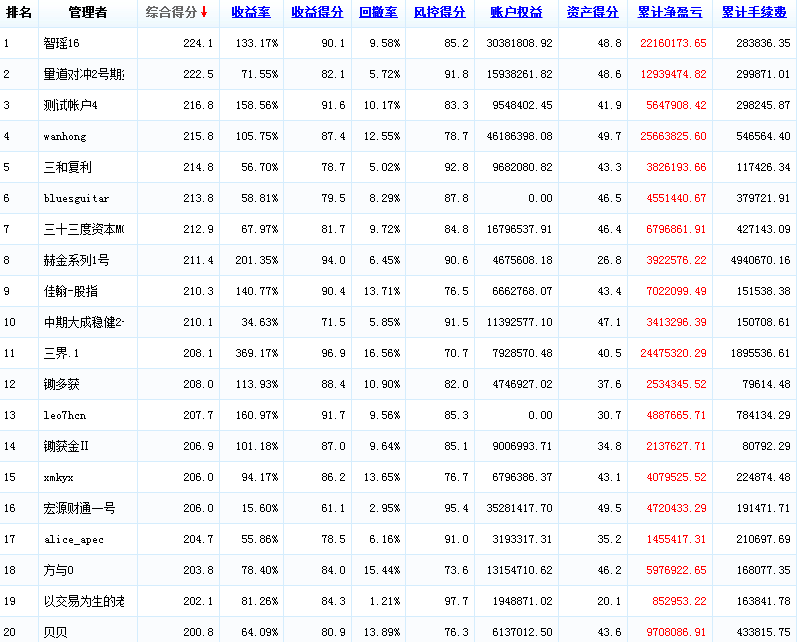Screen dimensions: 797x642
Task: Click the 管理者 column header
Action: [x=88, y=13]
